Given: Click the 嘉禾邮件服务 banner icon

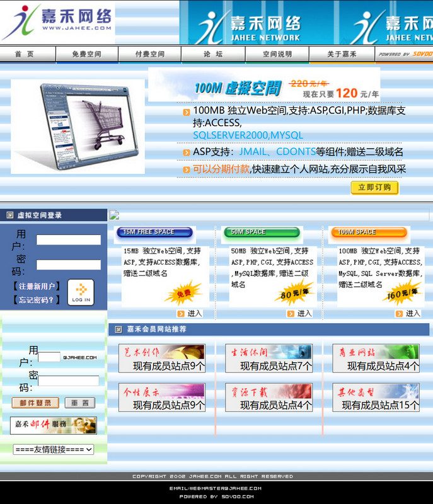Looking at the screenshot, I should [x=54, y=425].
